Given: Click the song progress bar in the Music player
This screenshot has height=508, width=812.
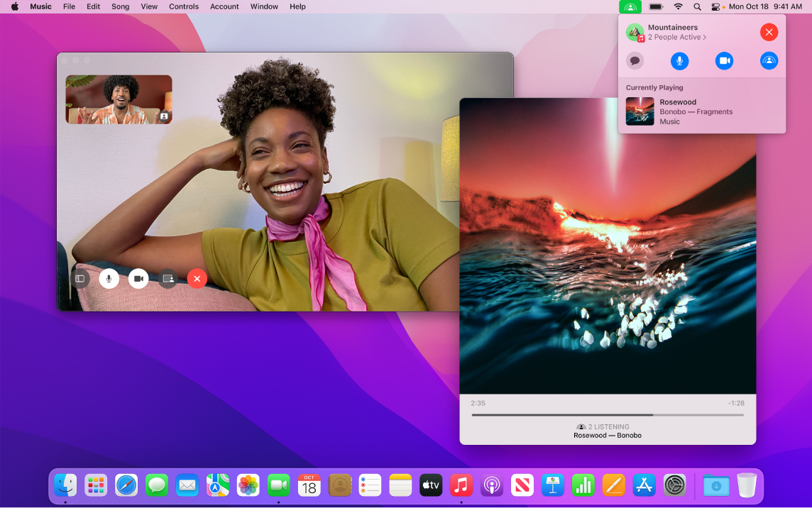Looking at the screenshot, I should point(607,414).
